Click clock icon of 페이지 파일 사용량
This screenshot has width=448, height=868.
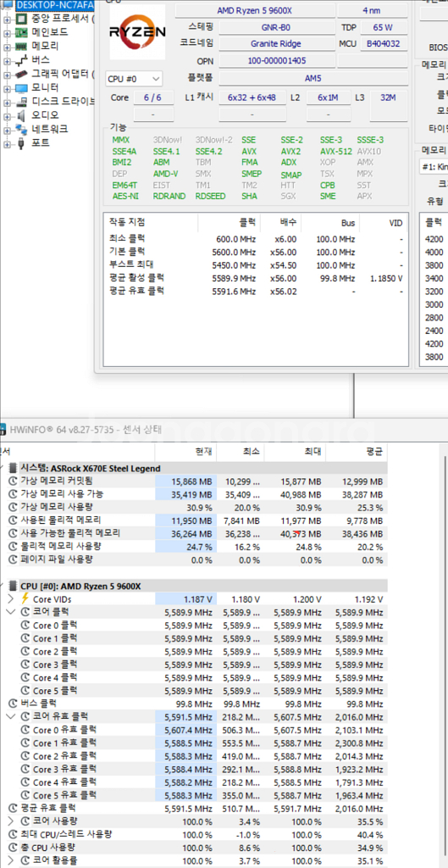coord(13,559)
